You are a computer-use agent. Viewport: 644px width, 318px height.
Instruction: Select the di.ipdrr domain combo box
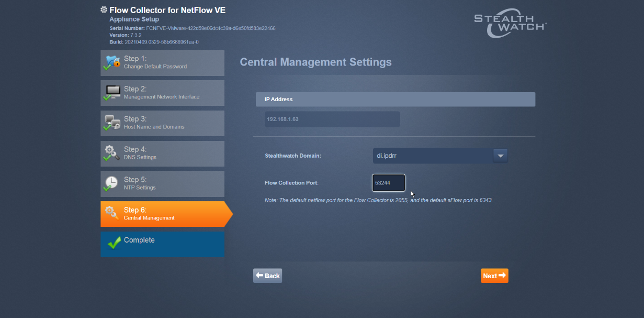[432, 156]
